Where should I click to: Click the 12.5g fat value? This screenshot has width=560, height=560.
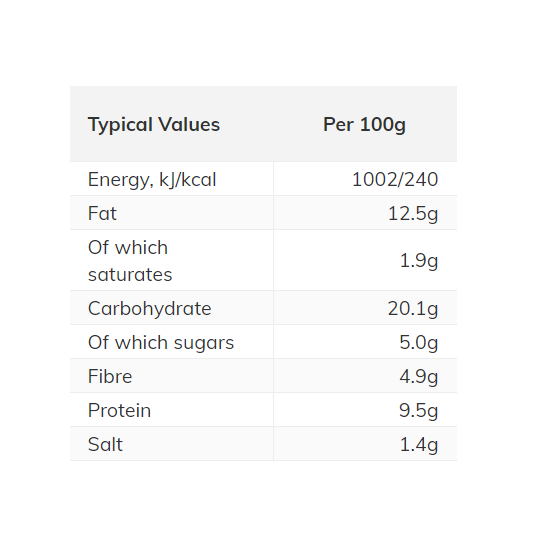pos(413,214)
